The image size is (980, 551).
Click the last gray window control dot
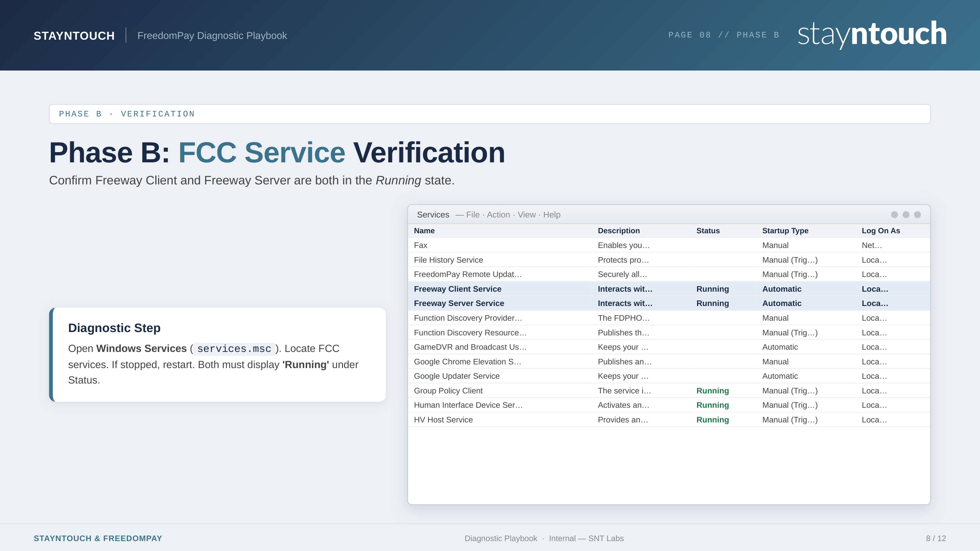click(x=918, y=215)
